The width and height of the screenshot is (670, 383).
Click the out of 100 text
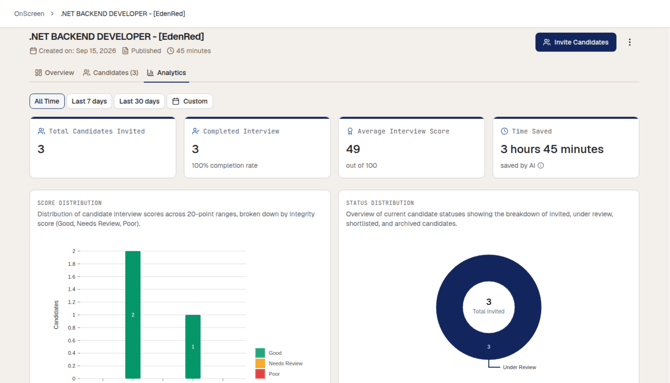361,166
